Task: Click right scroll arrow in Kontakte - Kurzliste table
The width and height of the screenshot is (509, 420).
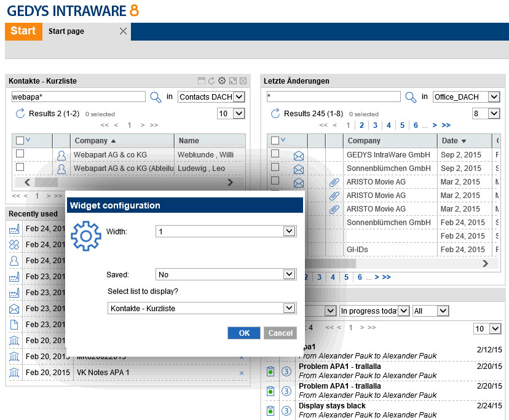Action: [230, 182]
